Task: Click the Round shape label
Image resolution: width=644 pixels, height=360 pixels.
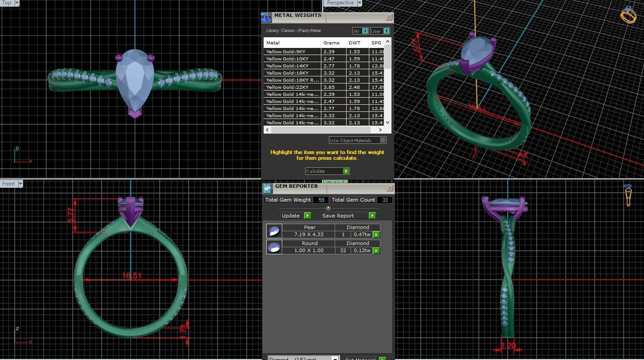Action: (x=310, y=243)
